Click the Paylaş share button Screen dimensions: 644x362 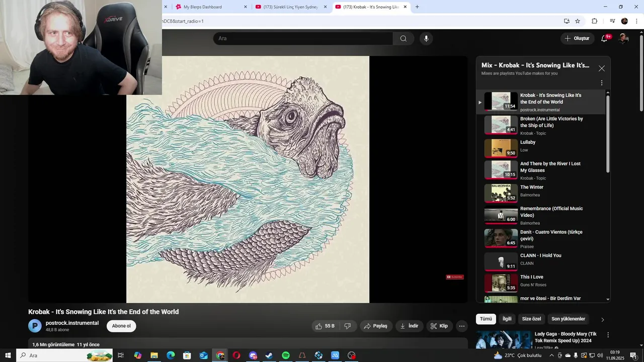(376, 326)
